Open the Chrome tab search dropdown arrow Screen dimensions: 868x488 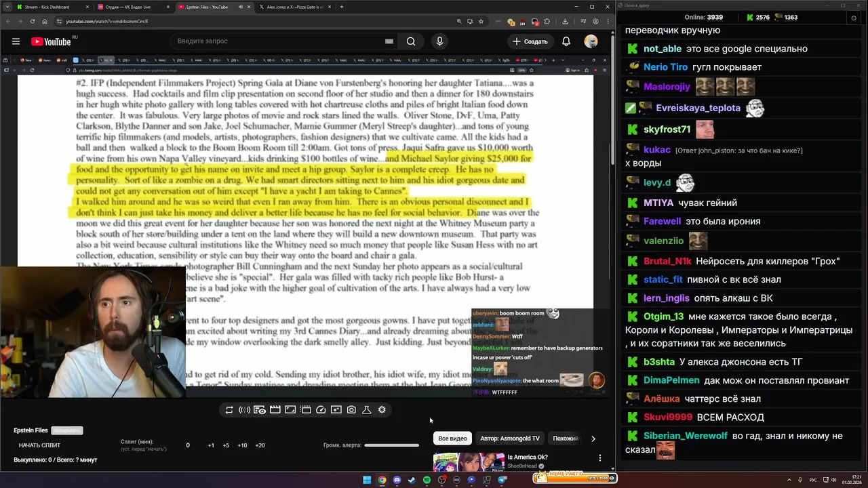(x=7, y=7)
